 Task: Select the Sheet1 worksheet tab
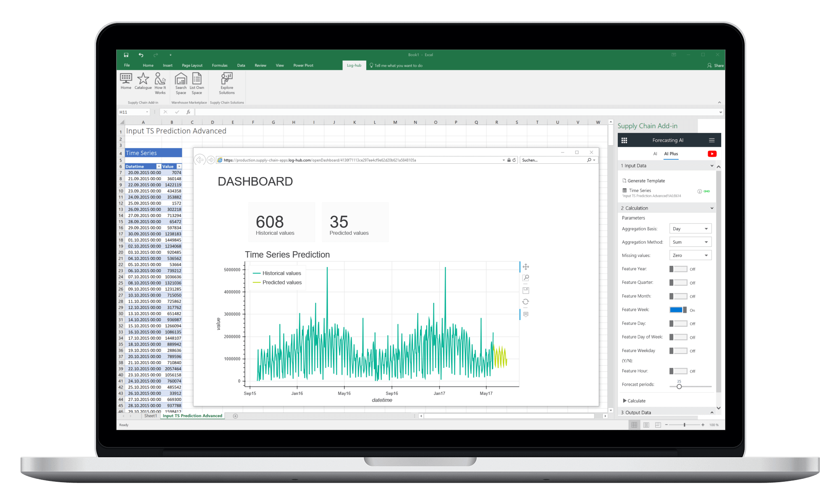[x=150, y=416]
